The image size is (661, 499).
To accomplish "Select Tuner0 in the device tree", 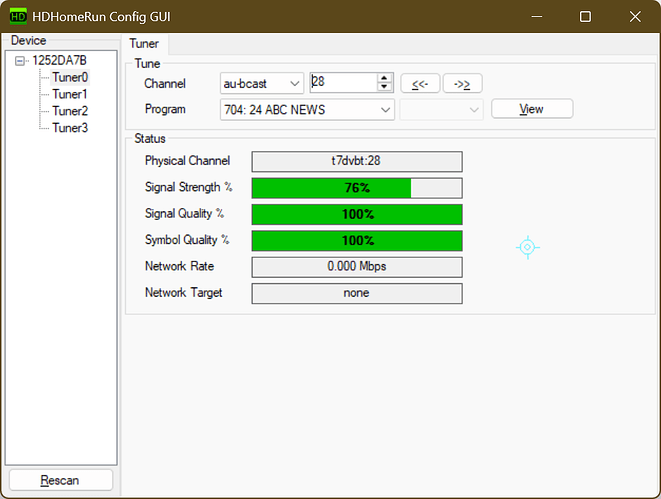I will point(70,77).
